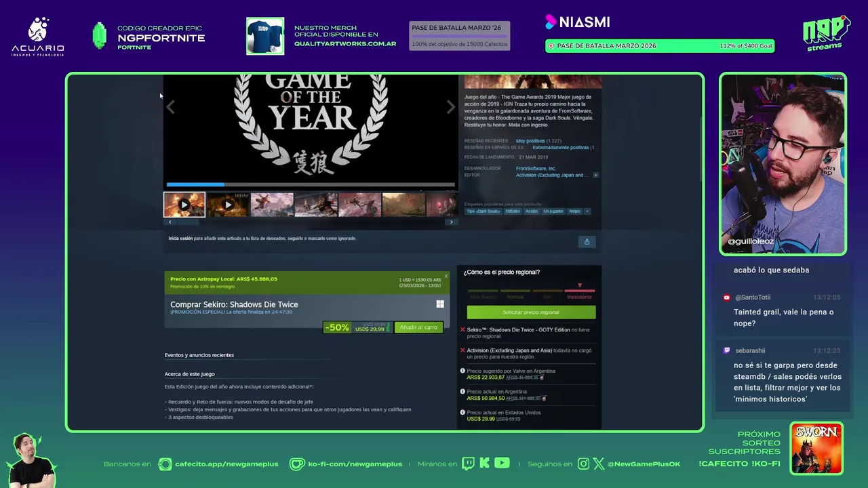Viewport: 868px width, 488px height.
Task: Add Sekiro to cart with Añadir al carro
Action: pyautogui.click(x=418, y=327)
